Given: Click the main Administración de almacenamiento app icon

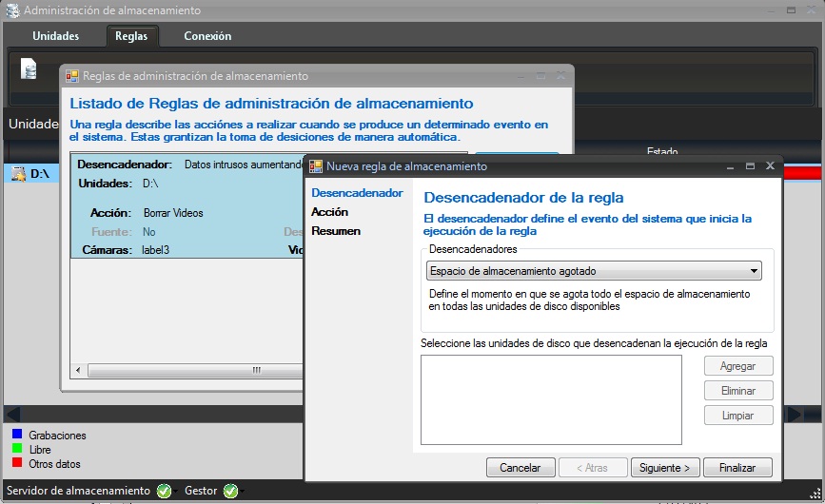Looking at the screenshot, I should 12,10.
